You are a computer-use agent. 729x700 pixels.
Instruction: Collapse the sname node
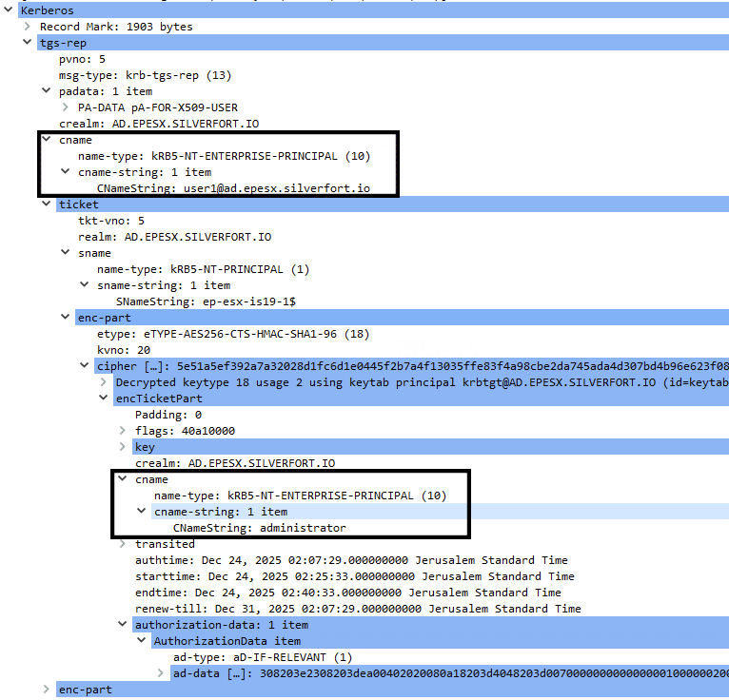tap(66, 252)
